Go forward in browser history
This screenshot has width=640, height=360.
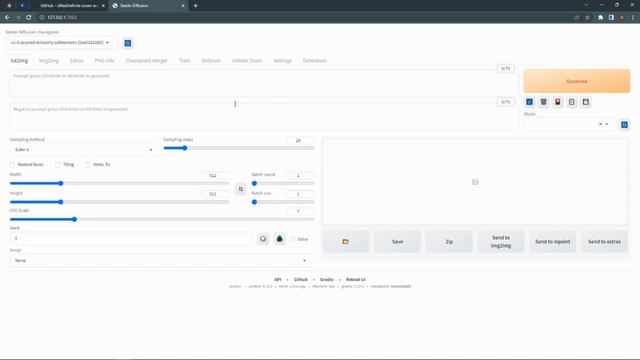[x=18, y=17]
